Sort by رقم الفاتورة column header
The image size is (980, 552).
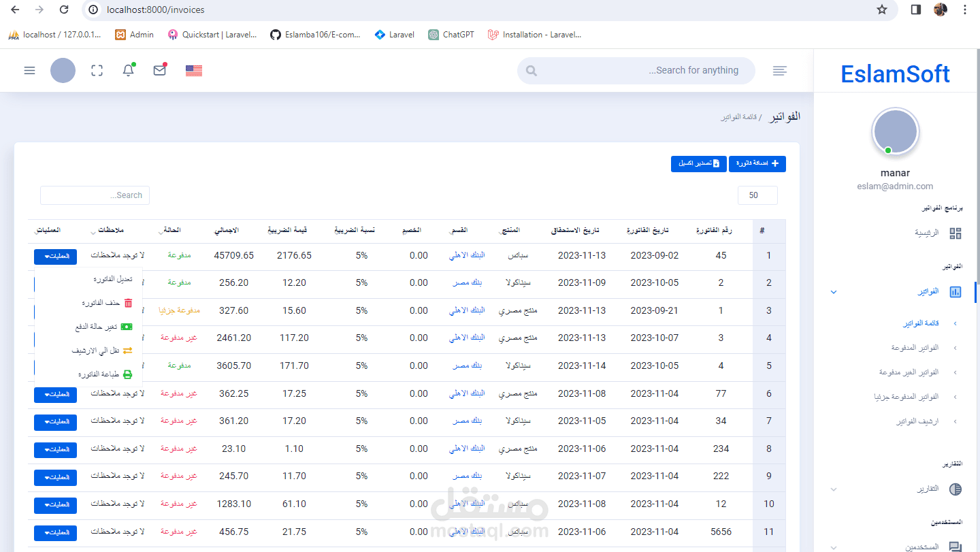tap(714, 231)
